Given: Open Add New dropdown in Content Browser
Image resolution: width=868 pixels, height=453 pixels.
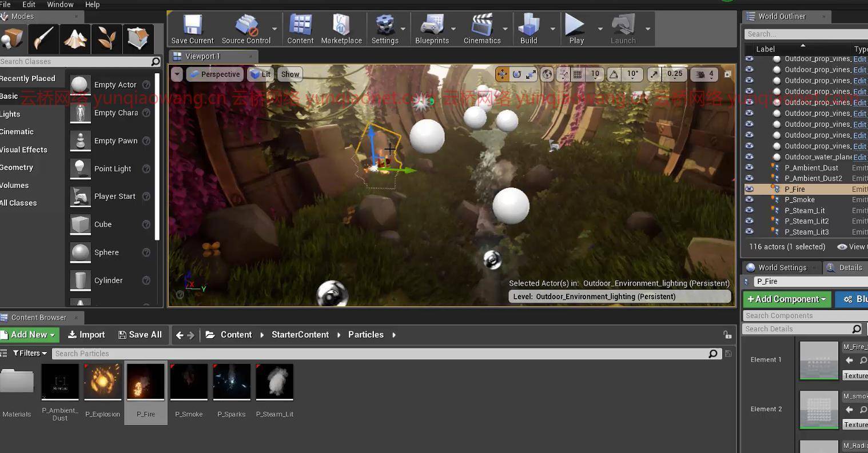Looking at the screenshot, I should coord(29,335).
